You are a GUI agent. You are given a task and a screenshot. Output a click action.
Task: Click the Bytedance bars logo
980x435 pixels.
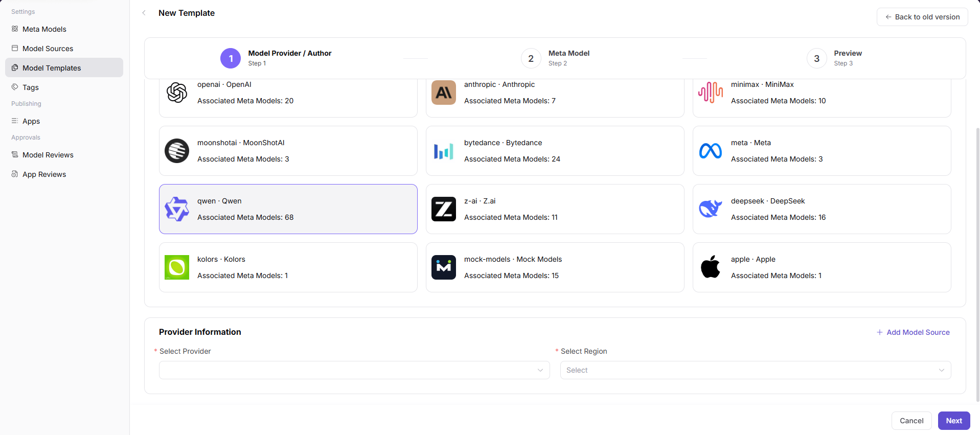pyautogui.click(x=444, y=151)
